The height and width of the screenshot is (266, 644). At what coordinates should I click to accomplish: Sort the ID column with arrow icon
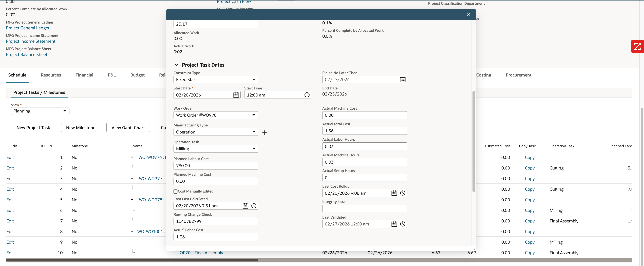[51, 146]
